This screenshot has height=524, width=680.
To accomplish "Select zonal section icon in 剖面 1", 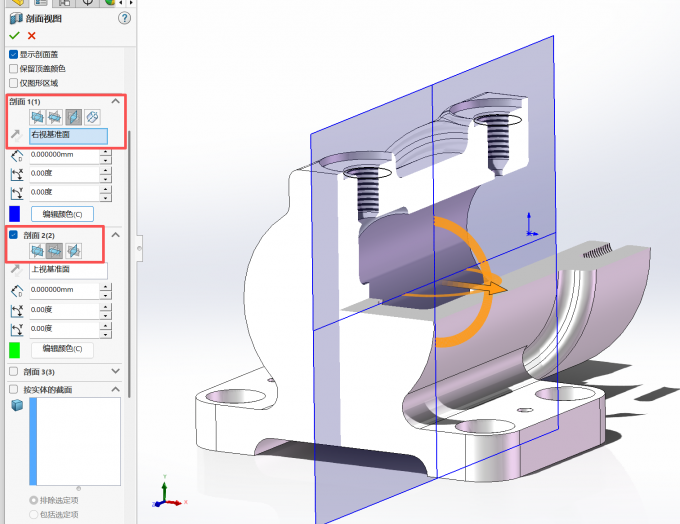I will click(92, 117).
